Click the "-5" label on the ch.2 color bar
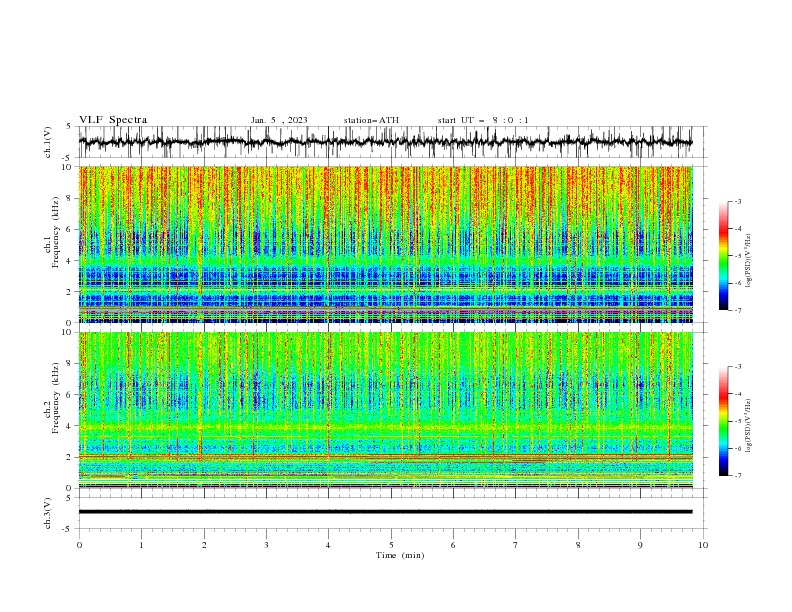 click(x=737, y=421)
